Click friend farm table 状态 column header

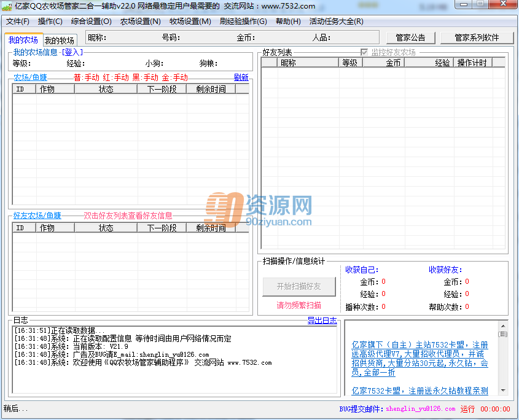tap(106, 228)
